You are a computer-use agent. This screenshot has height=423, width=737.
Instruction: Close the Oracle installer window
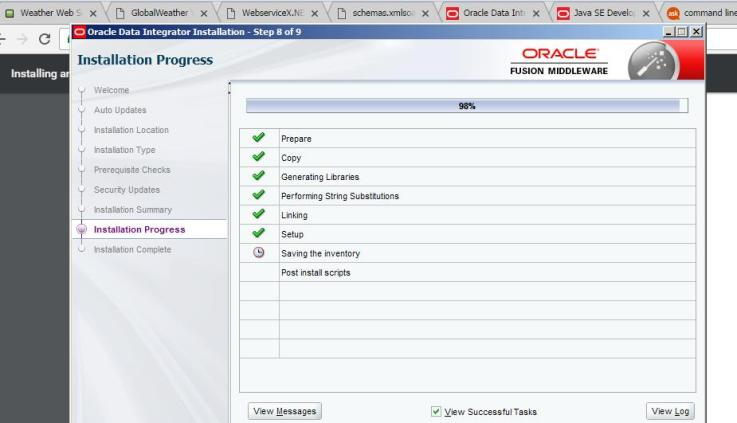(697, 31)
